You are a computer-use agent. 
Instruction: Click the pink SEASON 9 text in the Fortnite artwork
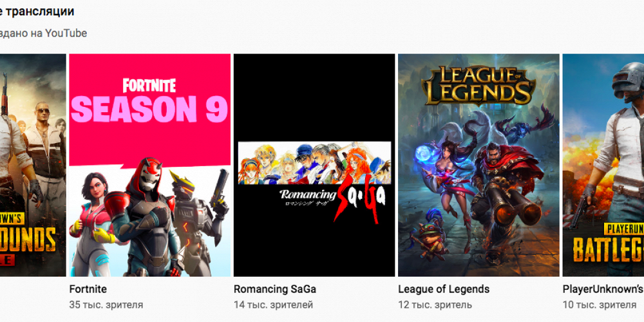pos(149,109)
